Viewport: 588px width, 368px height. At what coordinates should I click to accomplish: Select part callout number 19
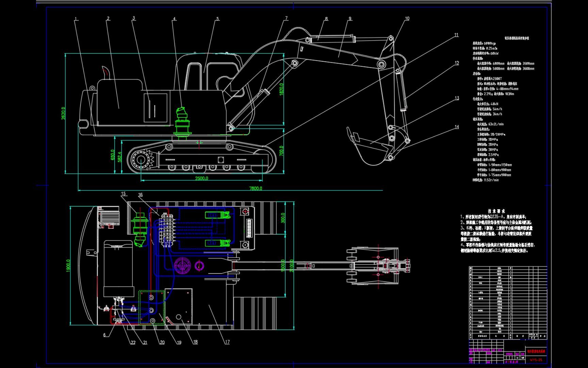click(x=179, y=342)
